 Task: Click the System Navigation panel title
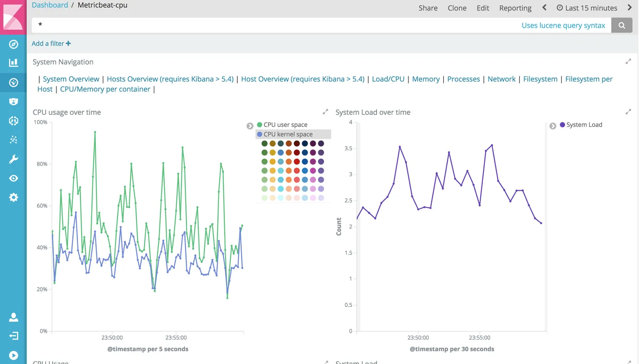coord(63,62)
